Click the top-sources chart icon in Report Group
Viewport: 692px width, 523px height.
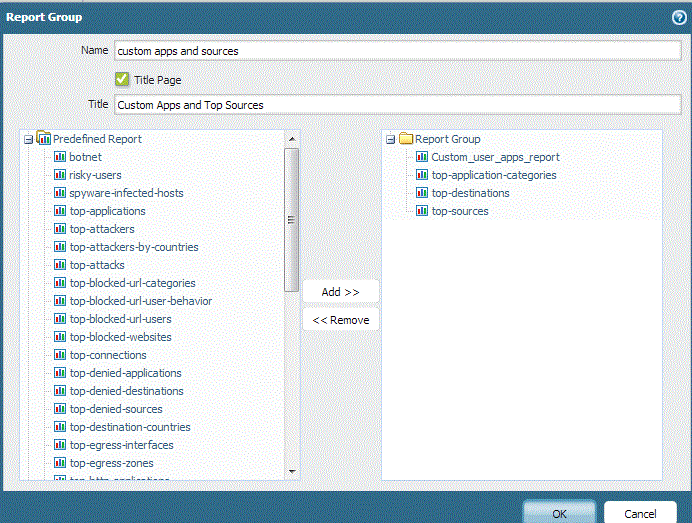click(x=422, y=211)
